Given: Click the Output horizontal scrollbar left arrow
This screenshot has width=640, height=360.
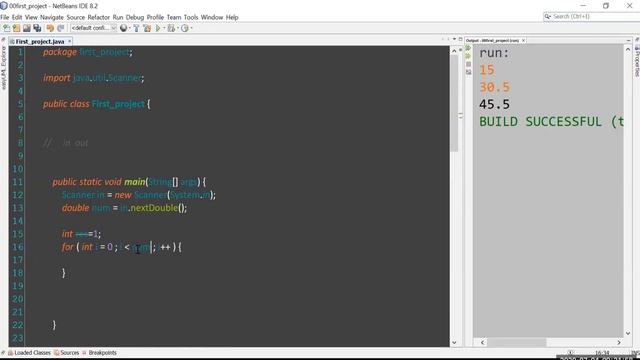Looking at the screenshot, I should click(482, 342).
